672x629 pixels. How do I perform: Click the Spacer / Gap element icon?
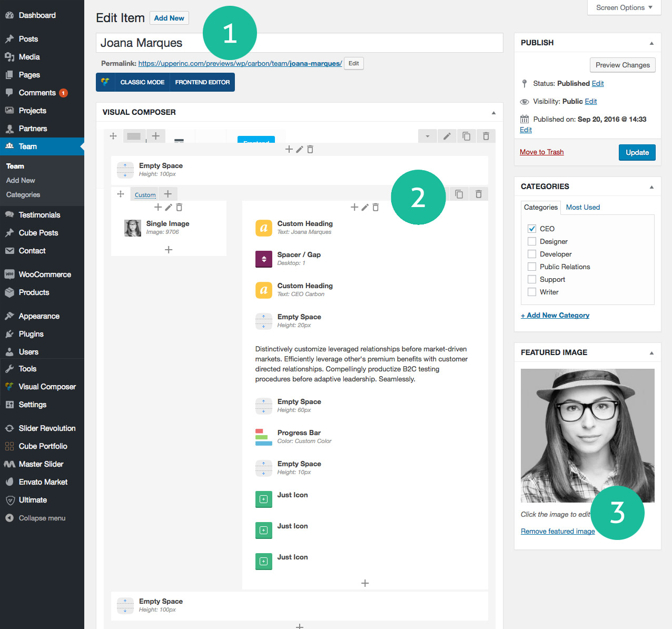point(263,259)
